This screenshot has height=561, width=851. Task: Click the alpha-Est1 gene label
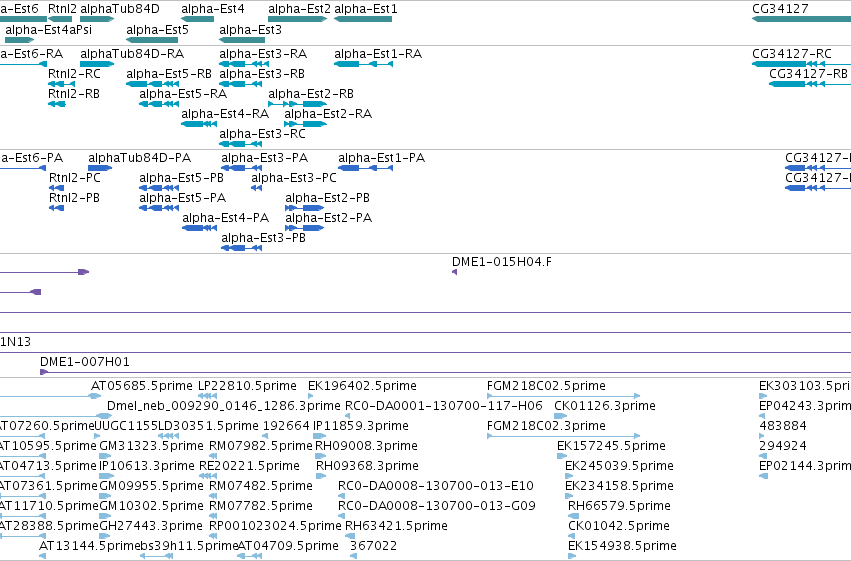pos(366,9)
